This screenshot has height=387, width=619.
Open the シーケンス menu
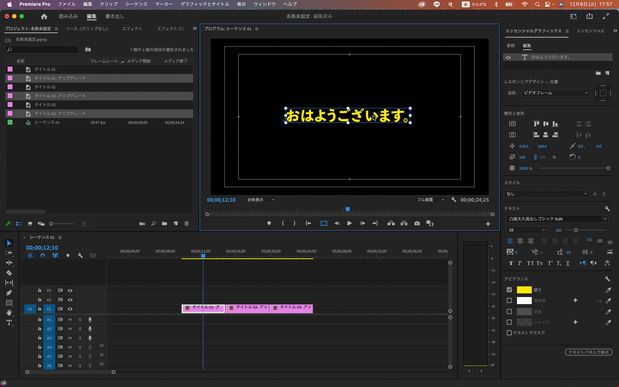click(136, 4)
